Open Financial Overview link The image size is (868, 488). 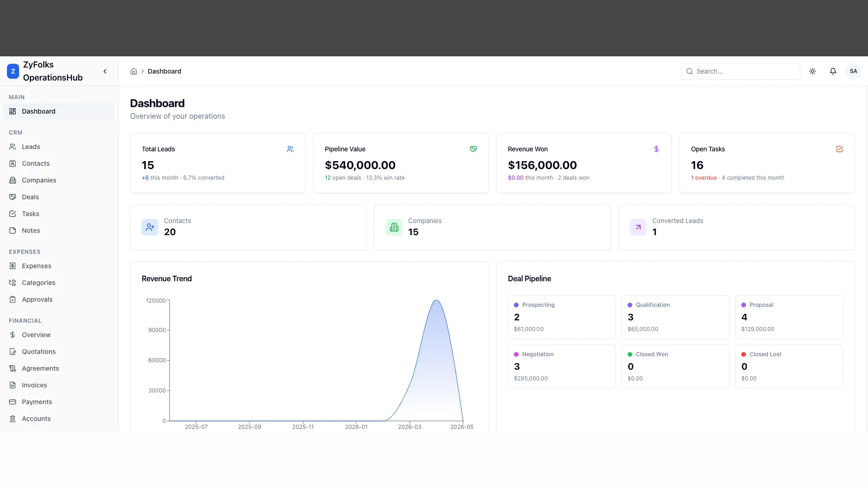coord(59,335)
